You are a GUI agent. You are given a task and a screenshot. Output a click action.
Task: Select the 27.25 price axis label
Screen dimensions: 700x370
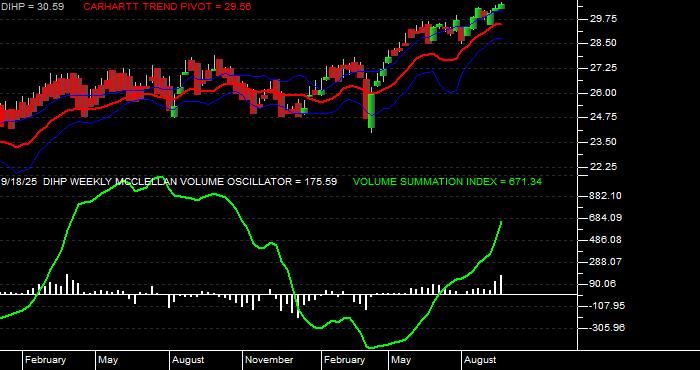[603, 68]
